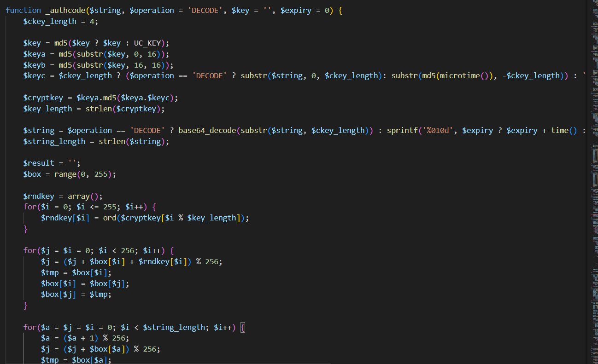Click the $key_length variable being assigned strlen

47,109
